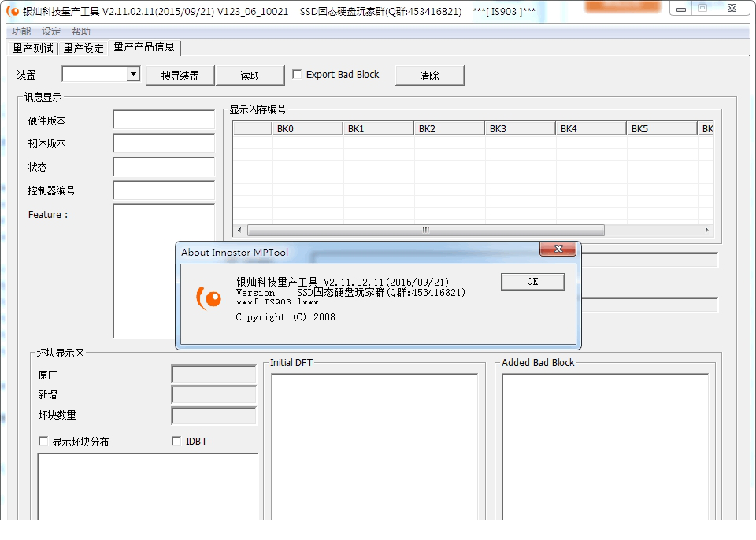Viewport: 756px width, 540px height.
Task: Click the OK button in About dialog
Action: (532, 282)
